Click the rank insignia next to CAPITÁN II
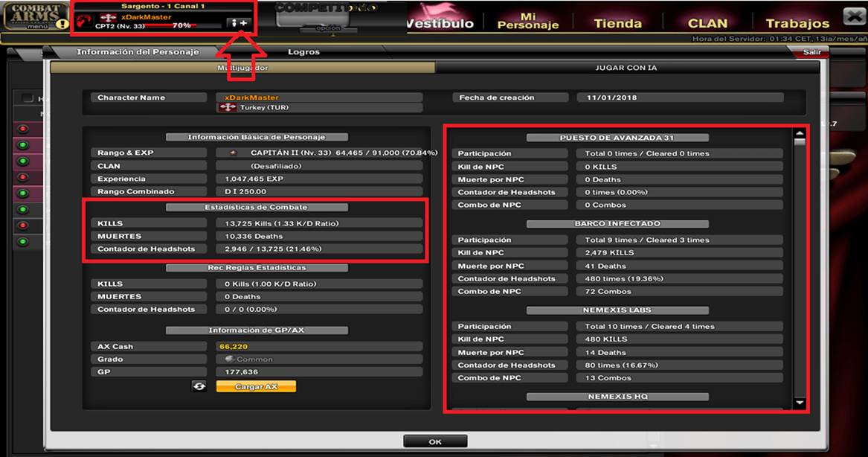Viewport: 868px width, 457px height. point(234,153)
